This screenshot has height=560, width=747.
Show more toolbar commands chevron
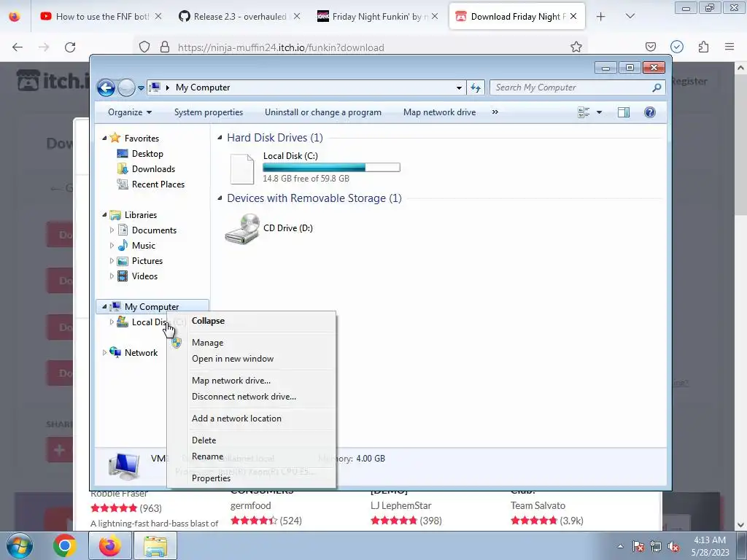[495, 112]
